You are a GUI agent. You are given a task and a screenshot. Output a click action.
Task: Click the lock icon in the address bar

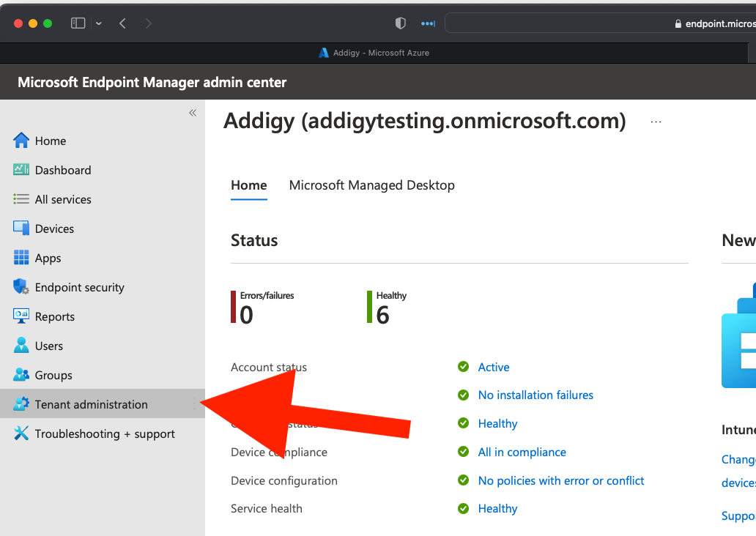point(678,23)
